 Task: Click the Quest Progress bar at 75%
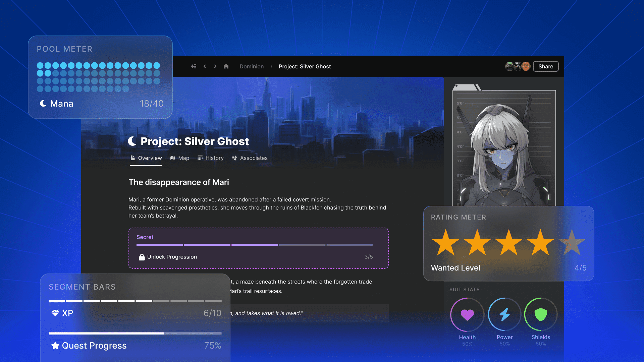pos(134,334)
